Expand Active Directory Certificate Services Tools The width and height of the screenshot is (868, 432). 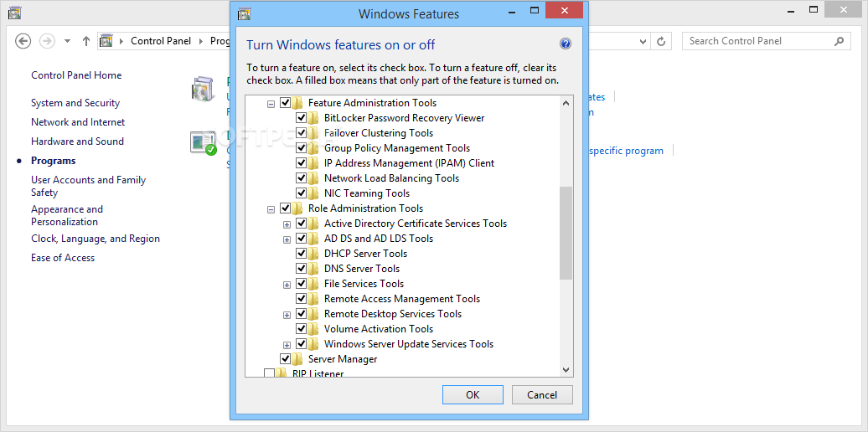click(x=287, y=224)
